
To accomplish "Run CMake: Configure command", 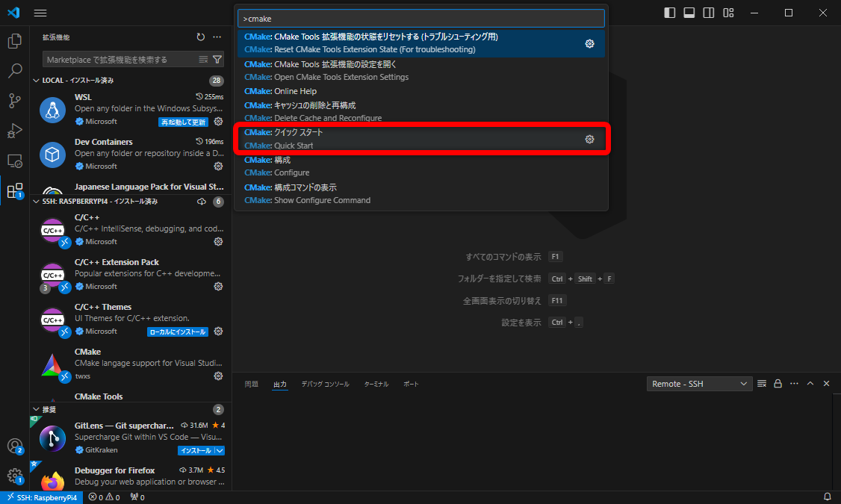I will pyautogui.click(x=421, y=167).
